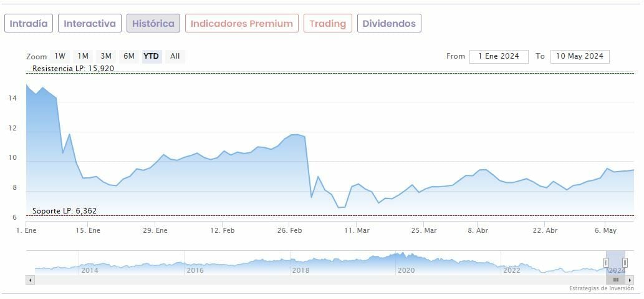Select the 1M zoom range
Viewport: 644px width, 299px height.
pyautogui.click(x=83, y=56)
